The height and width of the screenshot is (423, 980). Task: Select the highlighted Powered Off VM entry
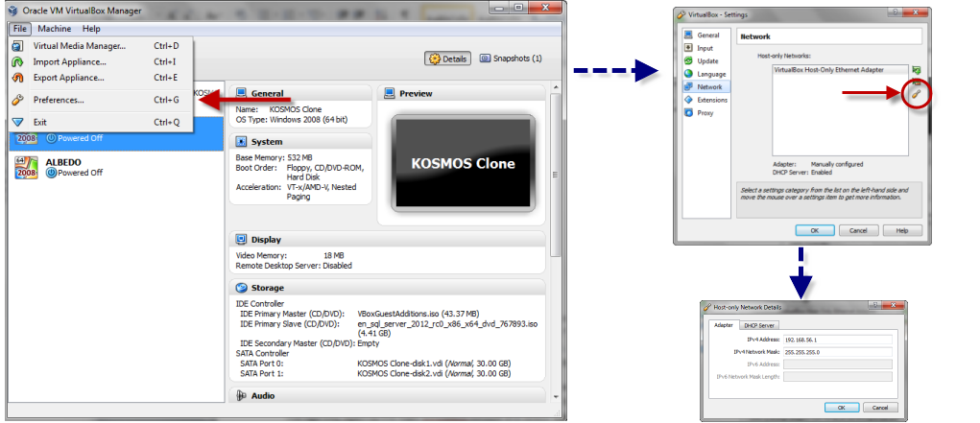(116, 134)
